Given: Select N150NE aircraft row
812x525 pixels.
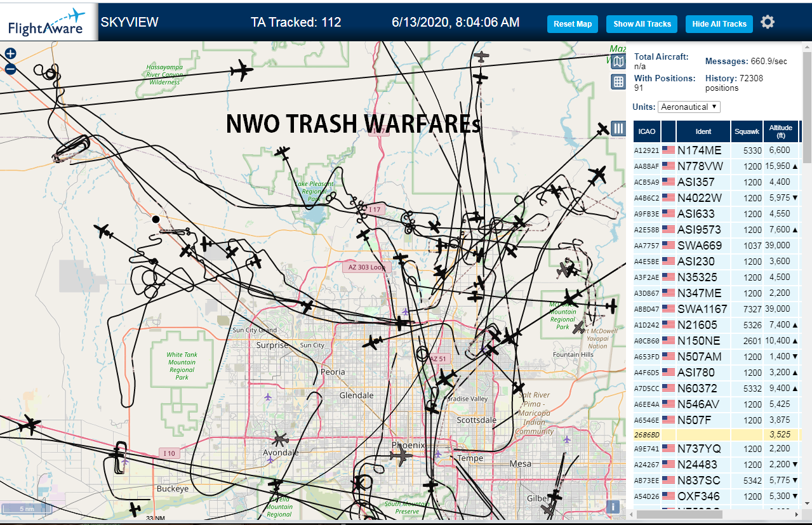Looking at the screenshot, I should click(717, 341).
